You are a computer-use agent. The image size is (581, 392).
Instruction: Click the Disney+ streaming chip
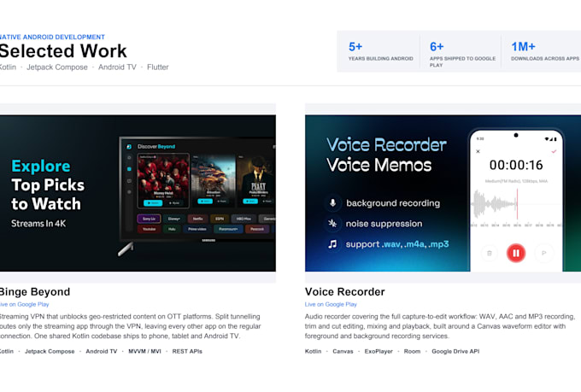173,219
